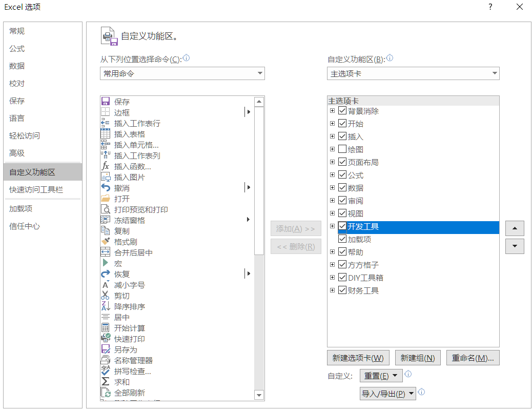Uncheck the 开始 tab checkbox
The image size is (532, 410).
[342, 123]
